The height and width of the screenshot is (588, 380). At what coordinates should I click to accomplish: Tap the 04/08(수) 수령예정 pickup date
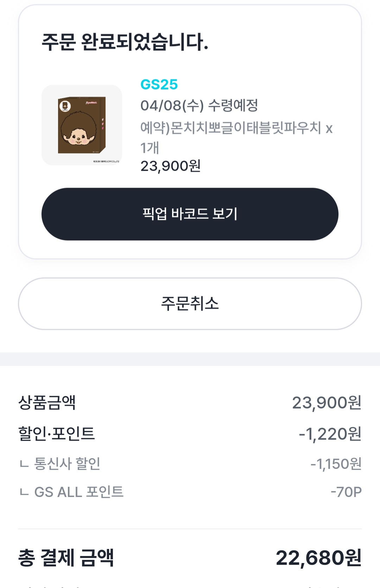tap(199, 105)
